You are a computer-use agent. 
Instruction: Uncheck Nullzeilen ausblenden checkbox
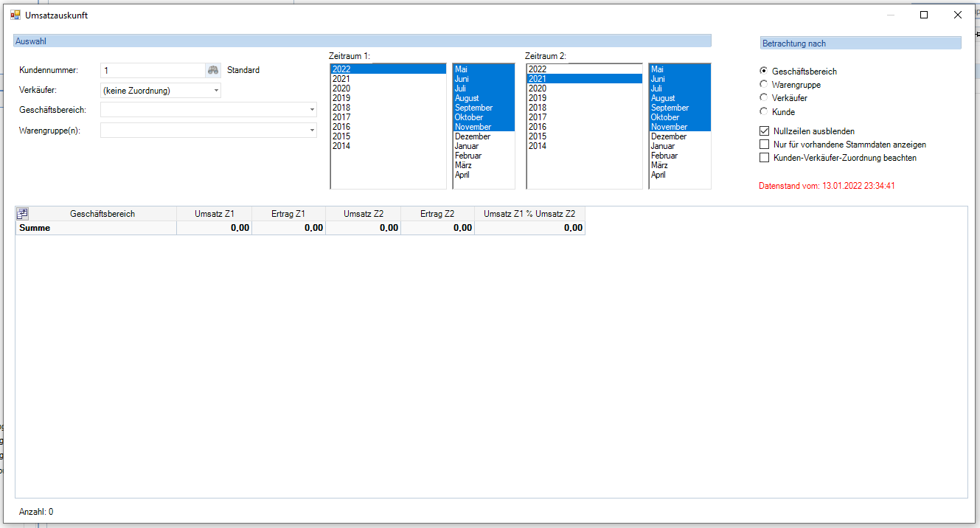(x=764, y=131)
